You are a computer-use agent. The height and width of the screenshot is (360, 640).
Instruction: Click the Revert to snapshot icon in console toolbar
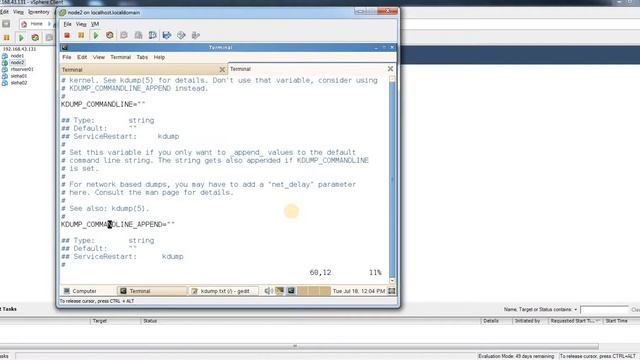pyautogui.click(x=138, y=36)
